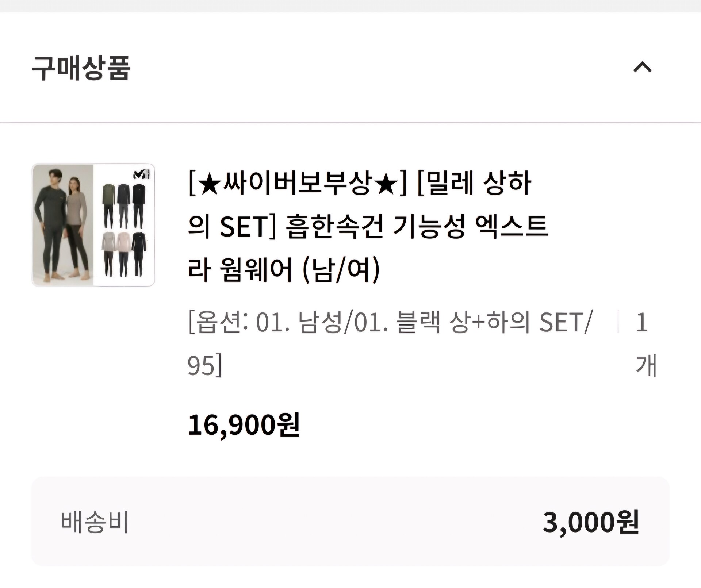701x588 pixels.
Task: Click the 구매상품 section header
Action: [81, 68]
